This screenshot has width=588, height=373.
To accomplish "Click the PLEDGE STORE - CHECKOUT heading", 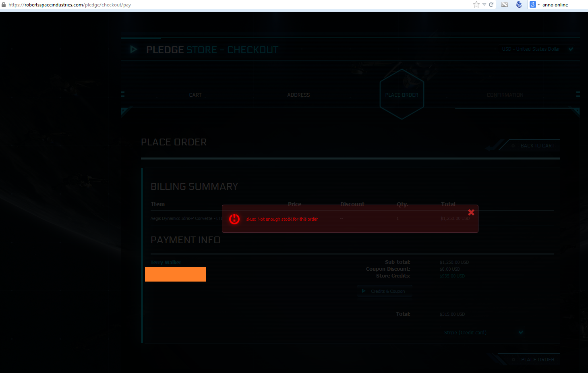I will point(212,50).
